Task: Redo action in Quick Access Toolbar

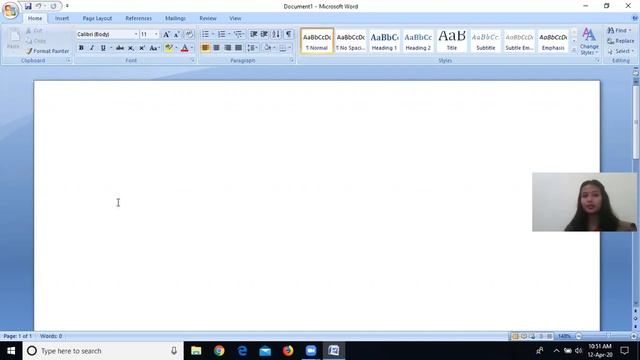Action: point(53,6)
